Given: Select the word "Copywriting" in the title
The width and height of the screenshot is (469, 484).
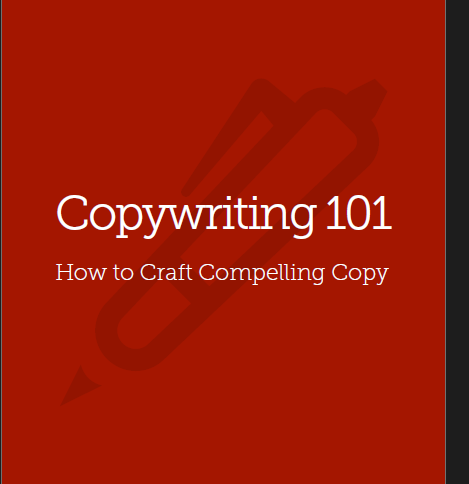Looking at the screenshot, I should [186, 216].
